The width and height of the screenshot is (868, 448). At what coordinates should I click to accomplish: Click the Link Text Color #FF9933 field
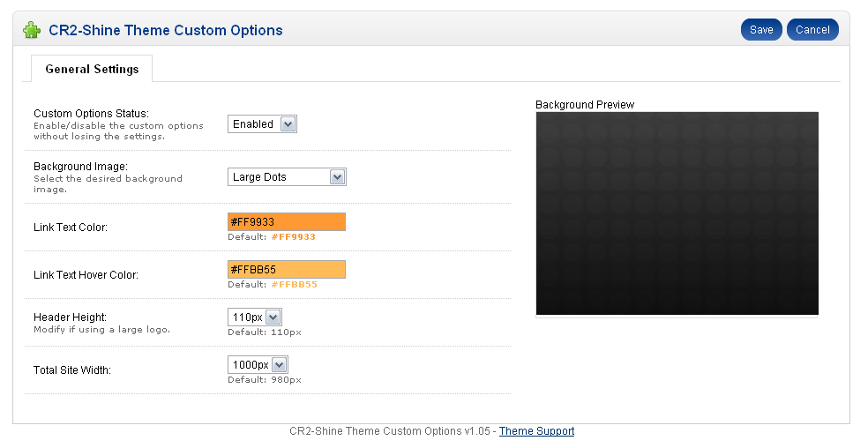pyautogui.click(x=287, y=222)
